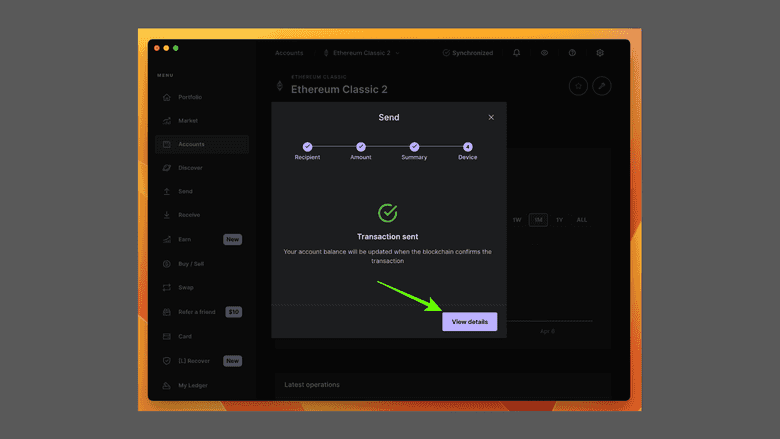Click the notifications bell icon
The width and height of the screenshot is (780, 439).
pyautogui.click(x=517, y=53)
